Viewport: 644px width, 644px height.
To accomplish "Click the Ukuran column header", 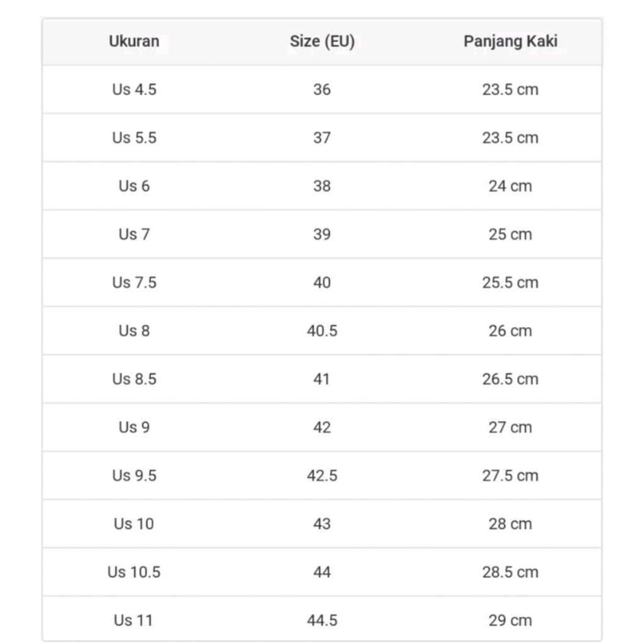I will [134, 42].
